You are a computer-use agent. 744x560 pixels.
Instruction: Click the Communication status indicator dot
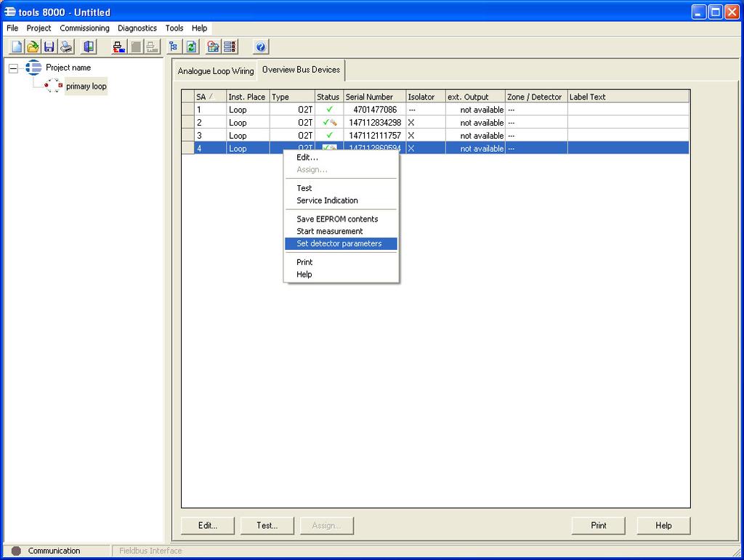click(16, 551)
